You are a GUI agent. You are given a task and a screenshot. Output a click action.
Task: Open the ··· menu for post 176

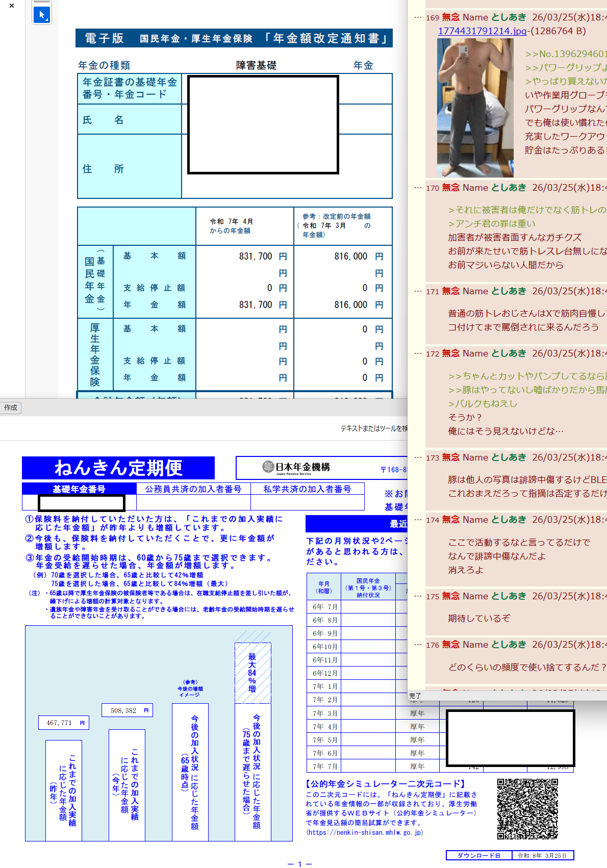point(418,645)
